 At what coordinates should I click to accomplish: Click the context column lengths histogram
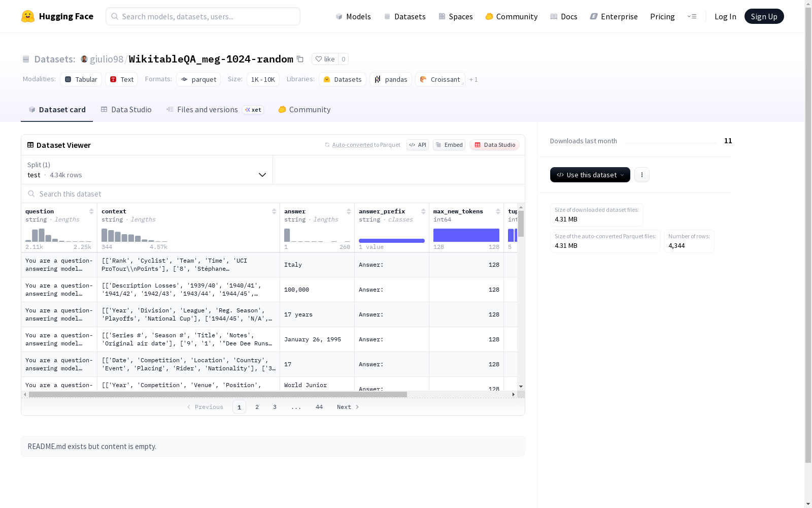tap(134, 235)
